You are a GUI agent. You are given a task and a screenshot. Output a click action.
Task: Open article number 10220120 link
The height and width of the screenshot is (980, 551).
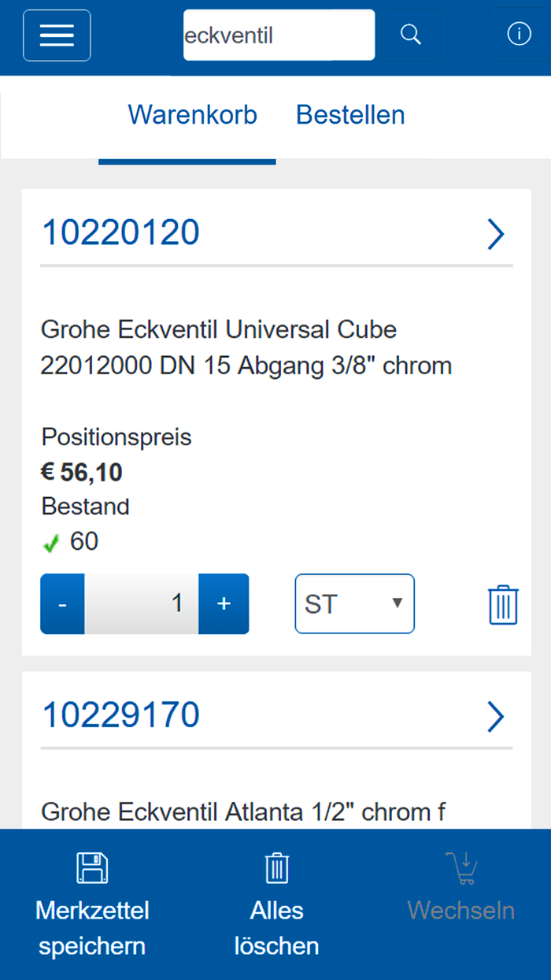pos(120,233)
